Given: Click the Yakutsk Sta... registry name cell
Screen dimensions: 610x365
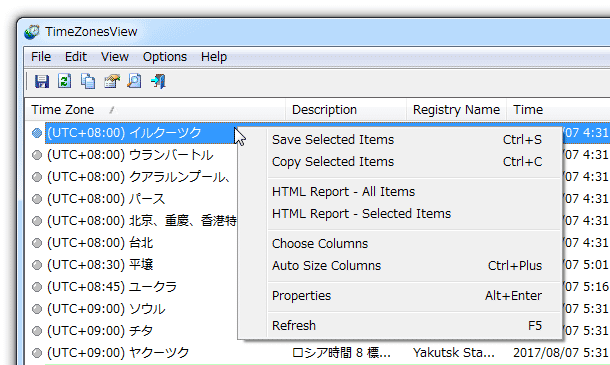Looking at the screenshot, I should tap(454, 353).
